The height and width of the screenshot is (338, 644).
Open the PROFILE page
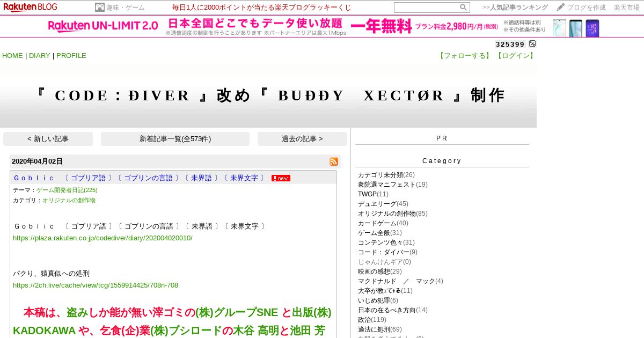tap(71, 56)
